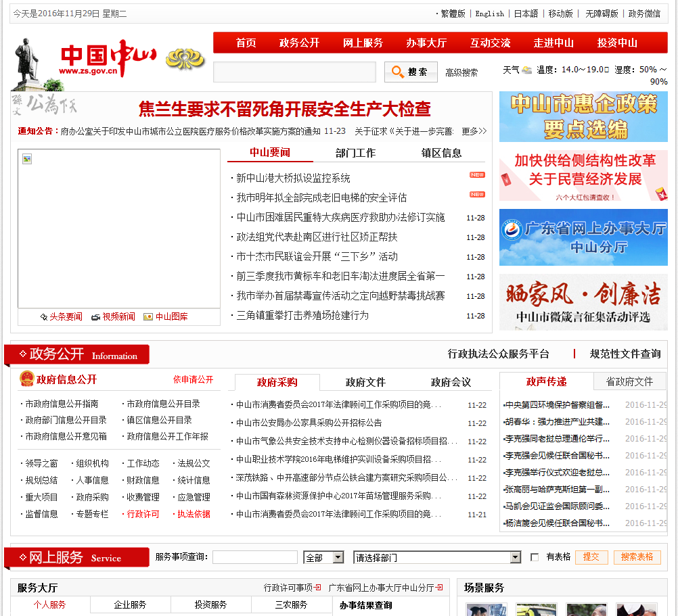
Task: Open 政务微信 link at top
Action: [644, 14]
